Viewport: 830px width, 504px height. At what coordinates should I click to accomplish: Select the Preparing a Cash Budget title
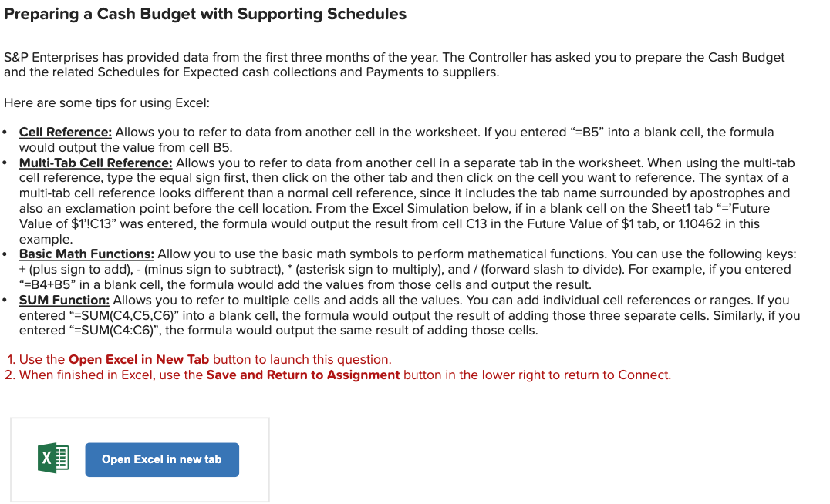(x=205, y=14)
